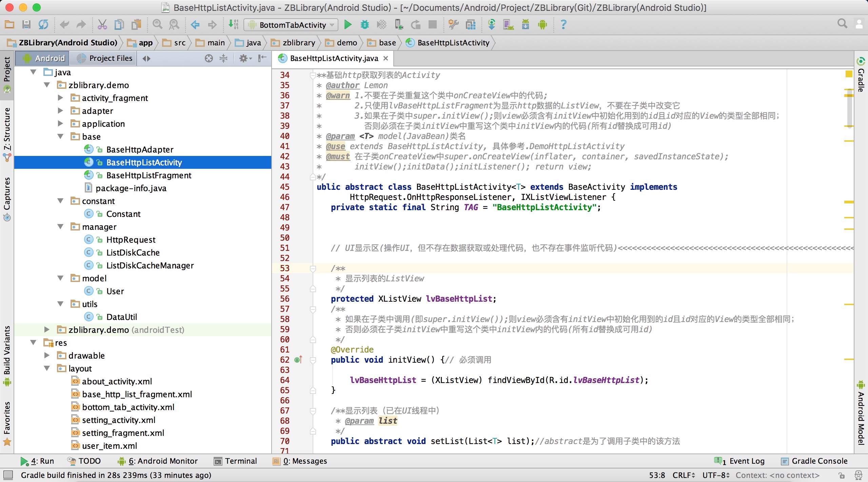
Task: Open the AVD Manager icon
Action: point(508,24)
